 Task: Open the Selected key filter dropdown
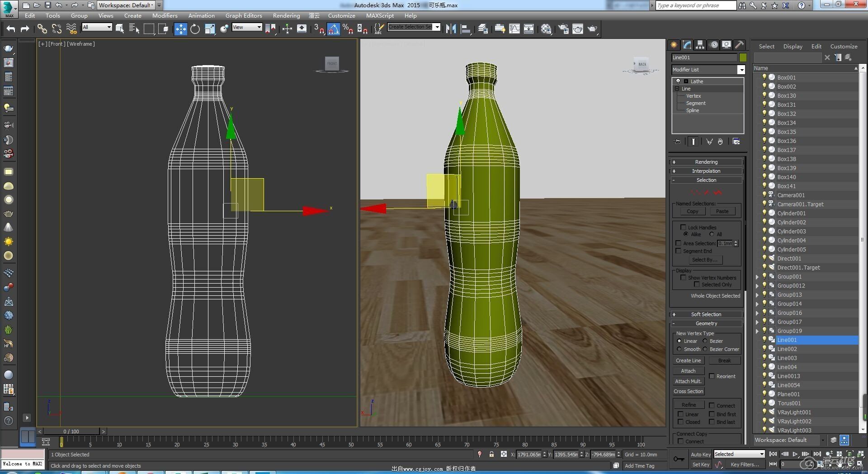click(739, 454)
